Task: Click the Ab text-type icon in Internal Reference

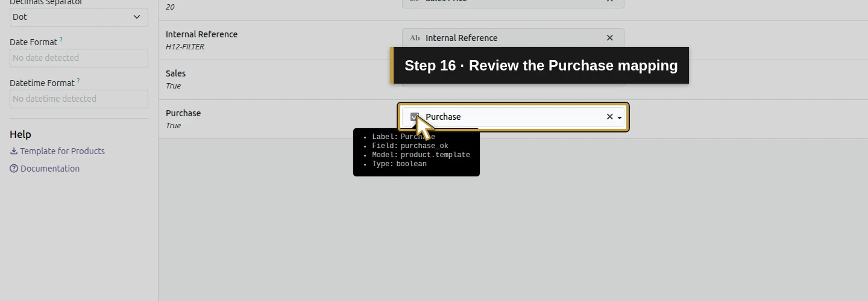Action: point(415,38)
